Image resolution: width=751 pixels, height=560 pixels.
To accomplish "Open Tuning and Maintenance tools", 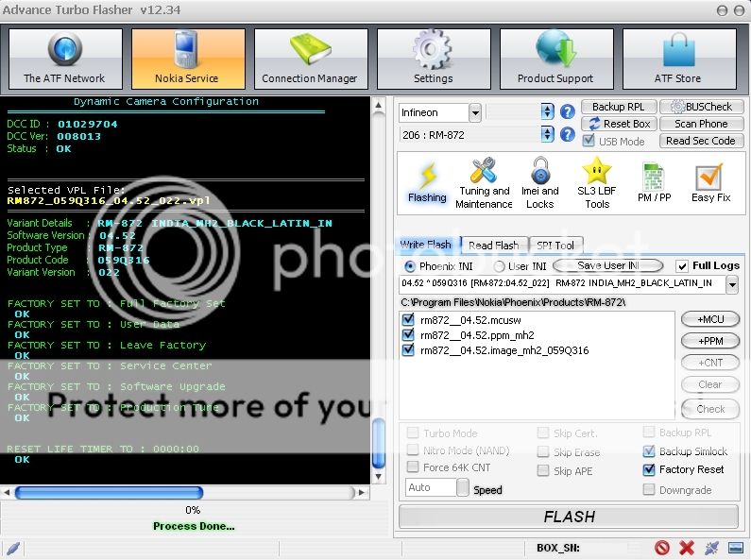I will (x=484, y=183).
